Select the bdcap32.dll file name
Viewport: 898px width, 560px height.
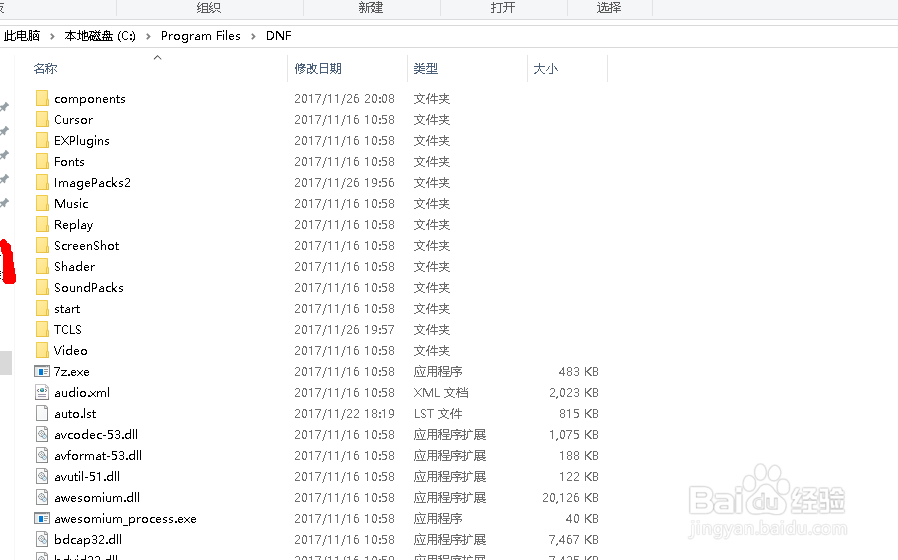pyautogui.click(x=88, y=539)
